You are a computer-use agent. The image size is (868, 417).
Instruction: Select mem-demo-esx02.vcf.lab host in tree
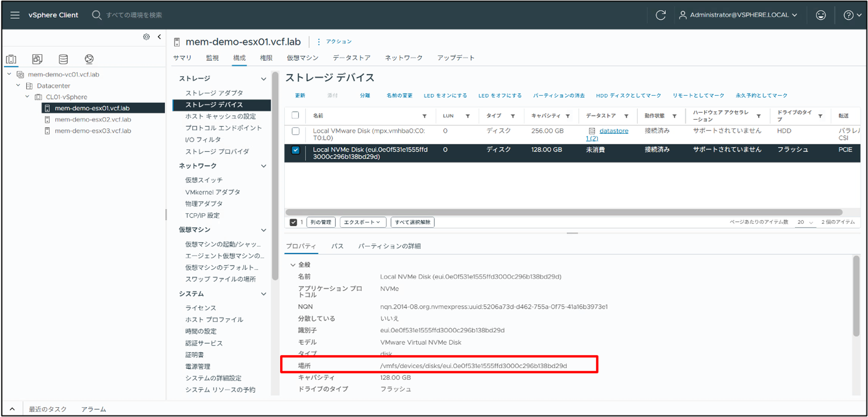pos(93,120)
